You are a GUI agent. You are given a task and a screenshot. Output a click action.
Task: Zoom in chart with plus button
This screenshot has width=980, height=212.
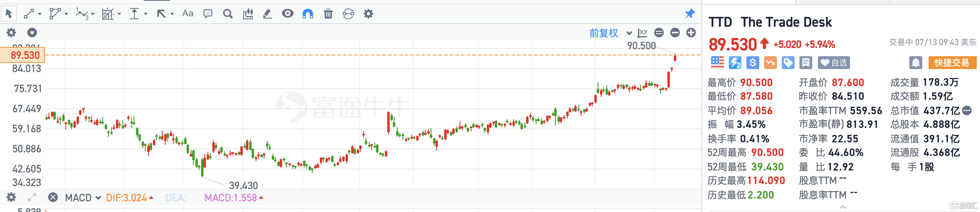pos(691,33)
